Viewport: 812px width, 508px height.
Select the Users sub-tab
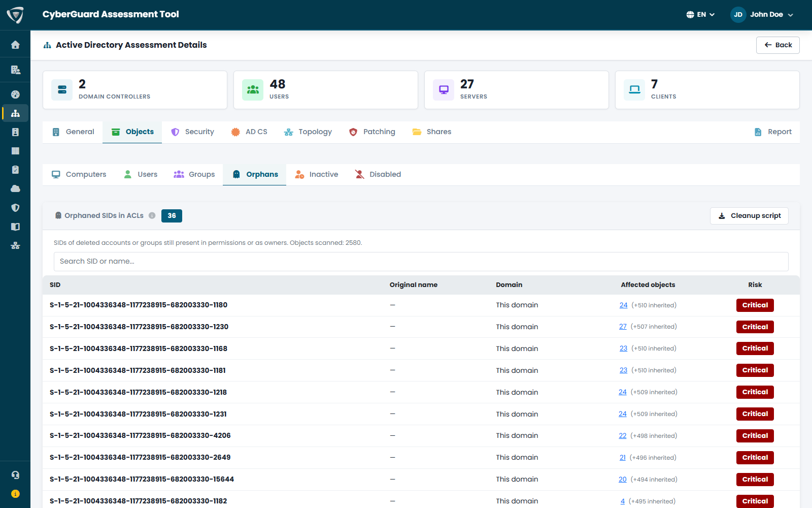pos(141,175)
